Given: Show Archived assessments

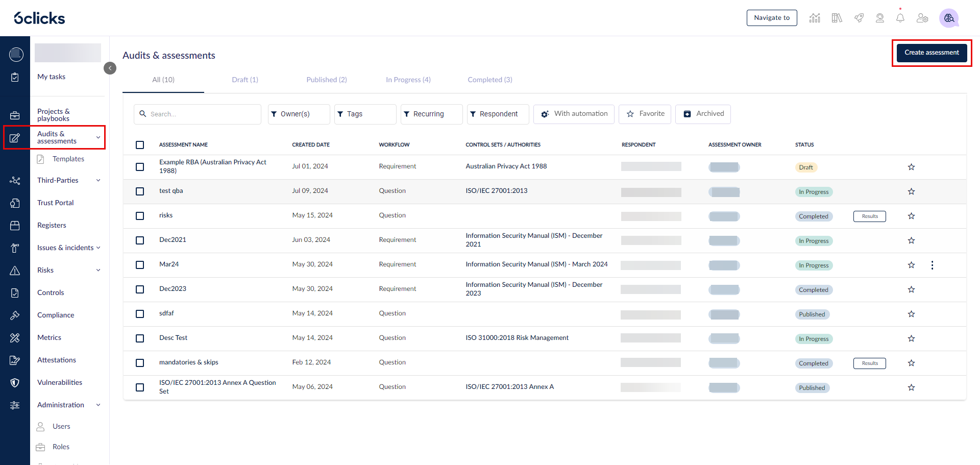Looking at the screenshot, I should point(703,114).
